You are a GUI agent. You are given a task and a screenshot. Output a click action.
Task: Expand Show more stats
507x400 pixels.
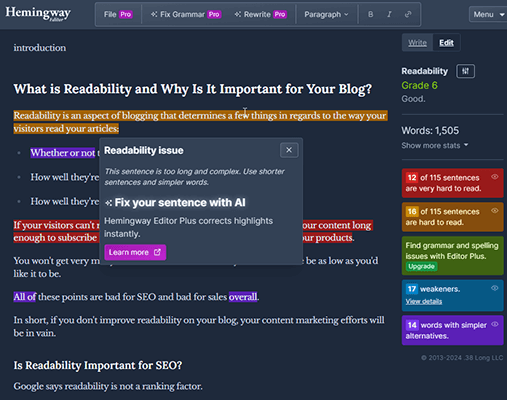coord(435,146)
